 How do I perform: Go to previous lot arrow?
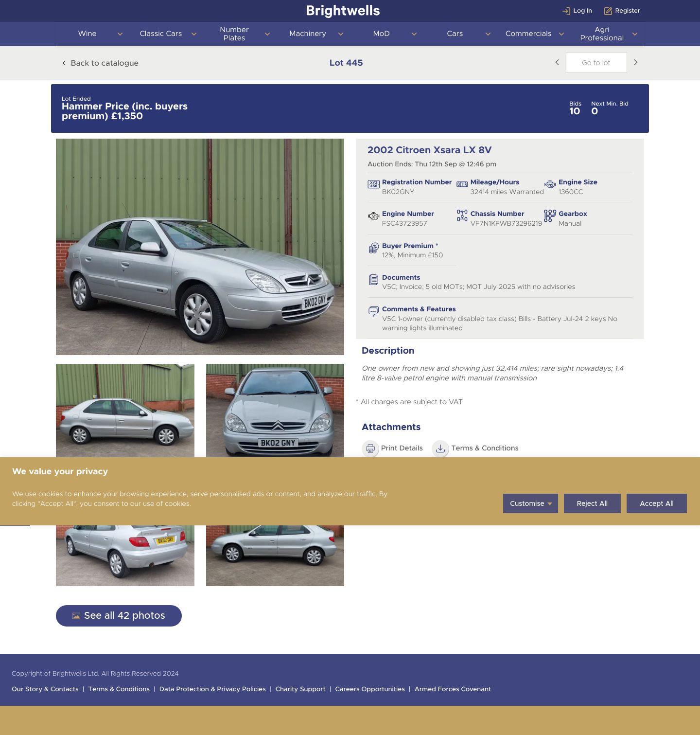coord(557,62)
